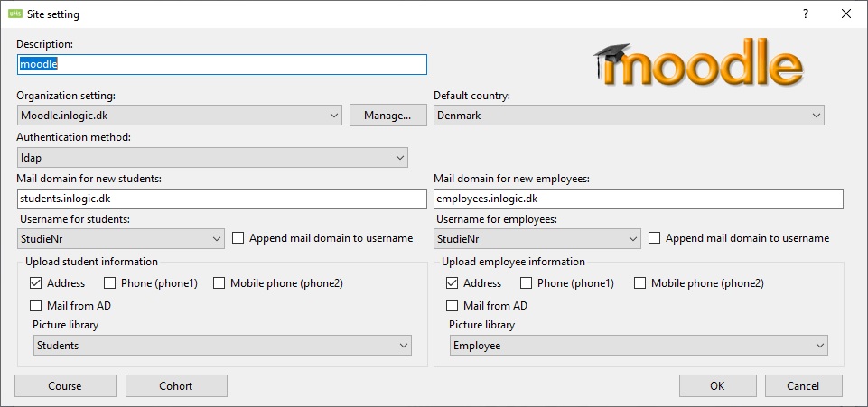
Task: Enable student Mobile phone (phone2) upload
Action: 219,283
